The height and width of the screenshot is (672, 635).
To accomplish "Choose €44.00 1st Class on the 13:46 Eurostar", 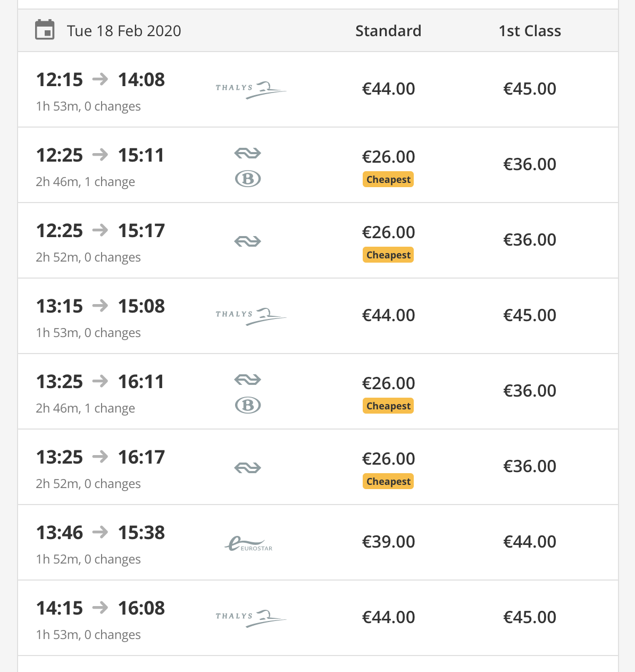I will [530, 542].
